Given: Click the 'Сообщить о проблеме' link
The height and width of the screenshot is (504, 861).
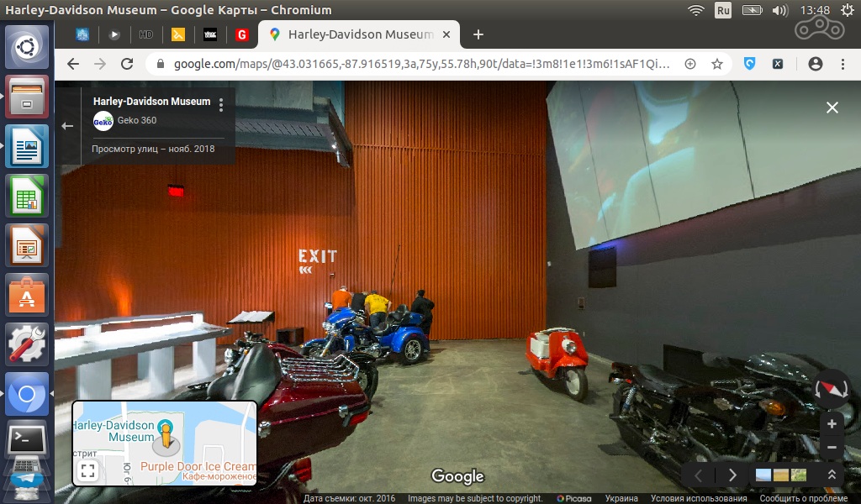Looking at the screenshot, I should (802, 498).
